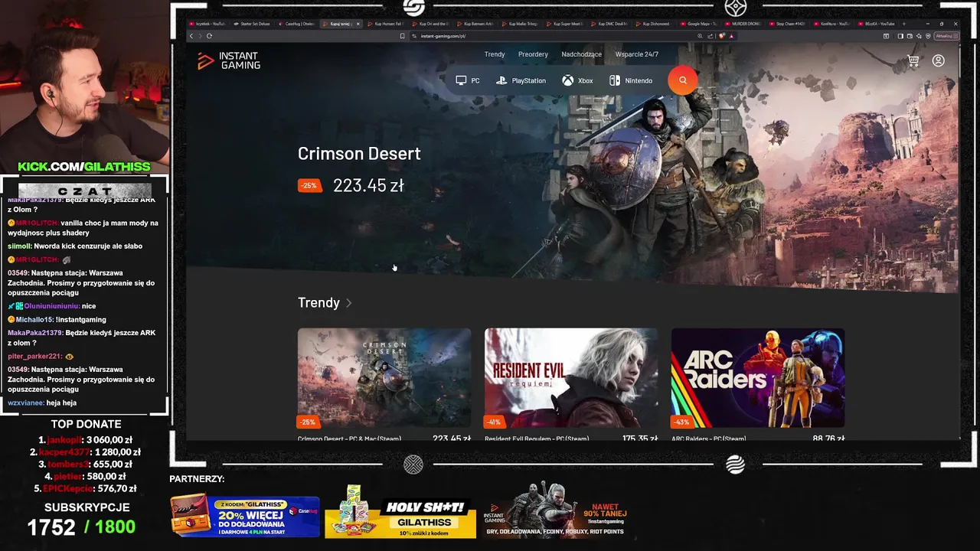Screen dimensions: 980x551
Task: Switch to the Konfitura YouTube tab
Action: pyautogui.click(x=831, y=24)
